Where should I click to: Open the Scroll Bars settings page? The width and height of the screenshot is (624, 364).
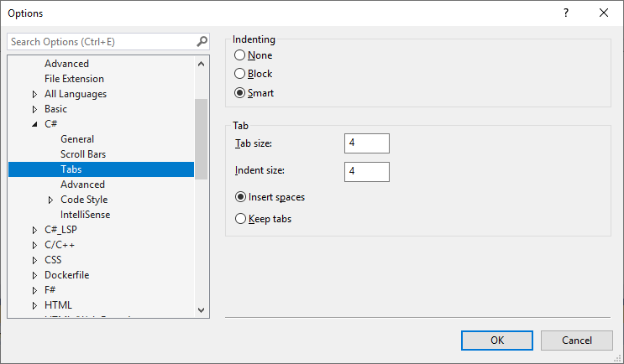point(83,154)
